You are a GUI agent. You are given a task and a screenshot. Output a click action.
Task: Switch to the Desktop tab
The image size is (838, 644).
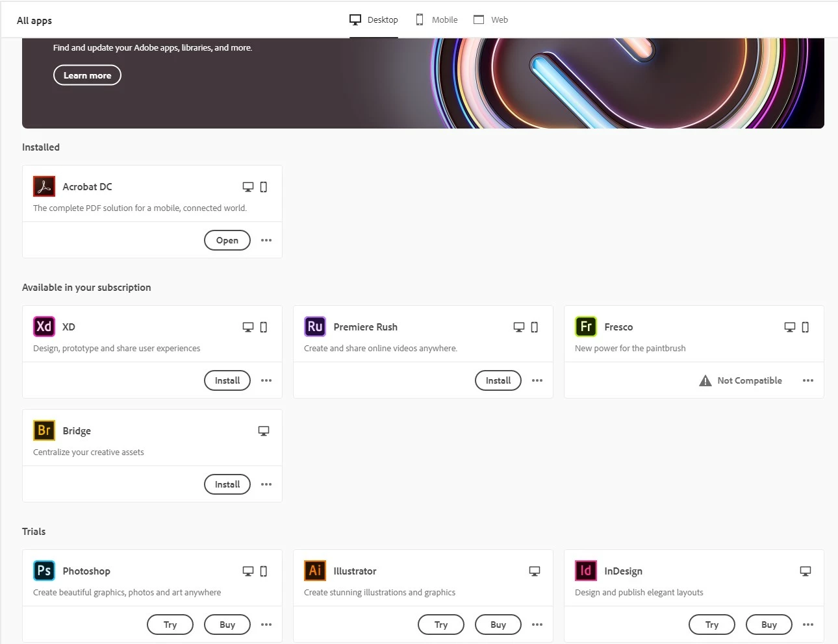point(374,19)
